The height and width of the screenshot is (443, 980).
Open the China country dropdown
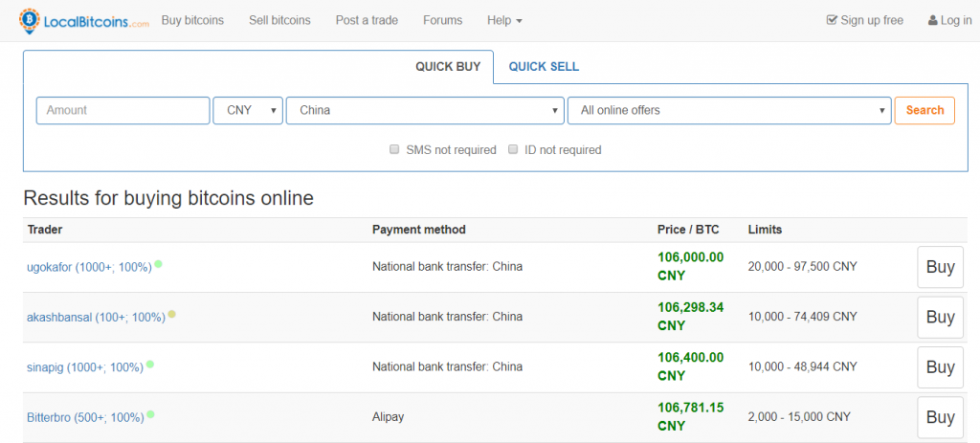[x=425, y=111]
